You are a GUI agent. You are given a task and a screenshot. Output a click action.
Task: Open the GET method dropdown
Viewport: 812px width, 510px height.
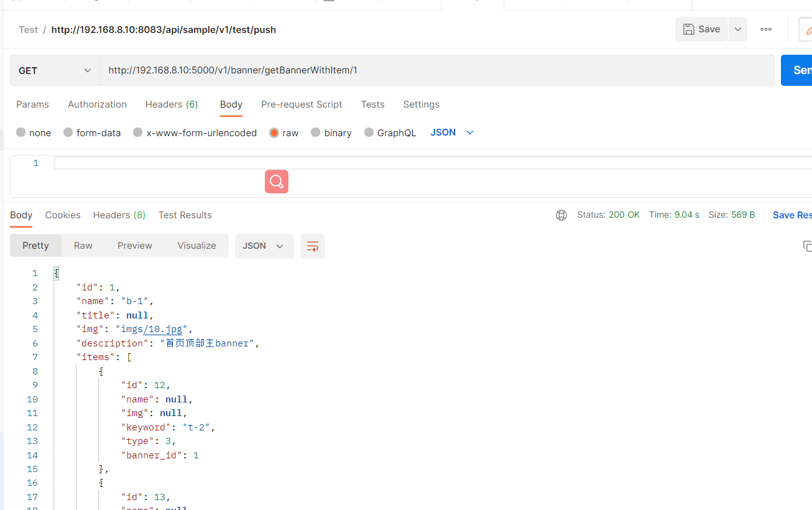[53, 70]
